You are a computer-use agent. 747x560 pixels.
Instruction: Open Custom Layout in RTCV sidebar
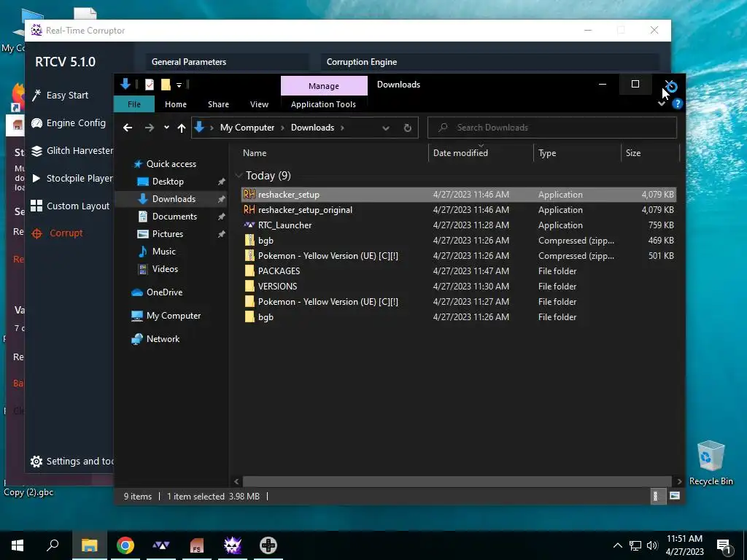point(70,206)
